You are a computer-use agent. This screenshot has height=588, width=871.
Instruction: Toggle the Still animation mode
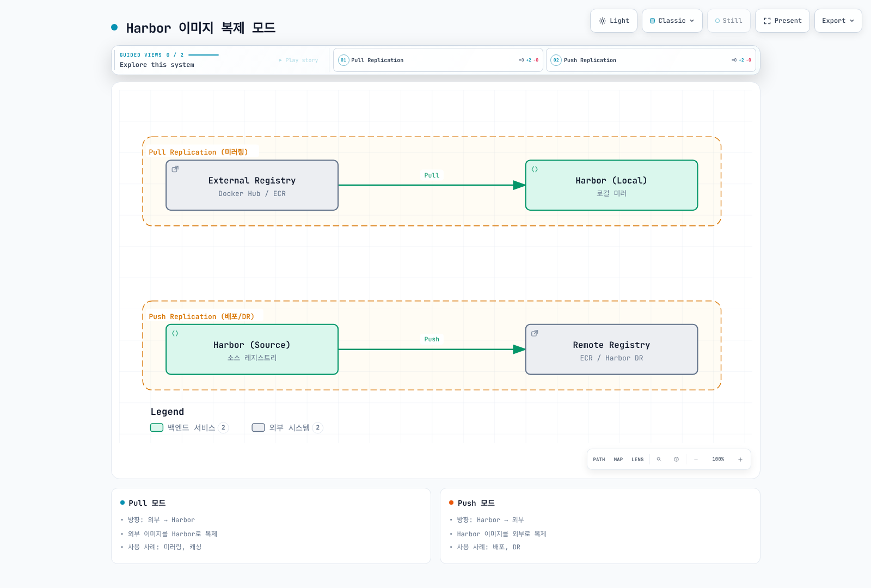coord(728,21)
